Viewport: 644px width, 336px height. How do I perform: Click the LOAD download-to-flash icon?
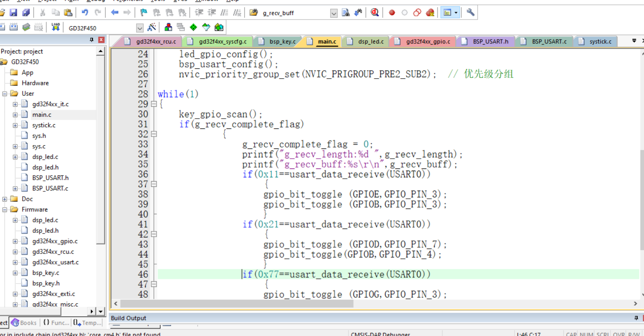click(56, 27)
